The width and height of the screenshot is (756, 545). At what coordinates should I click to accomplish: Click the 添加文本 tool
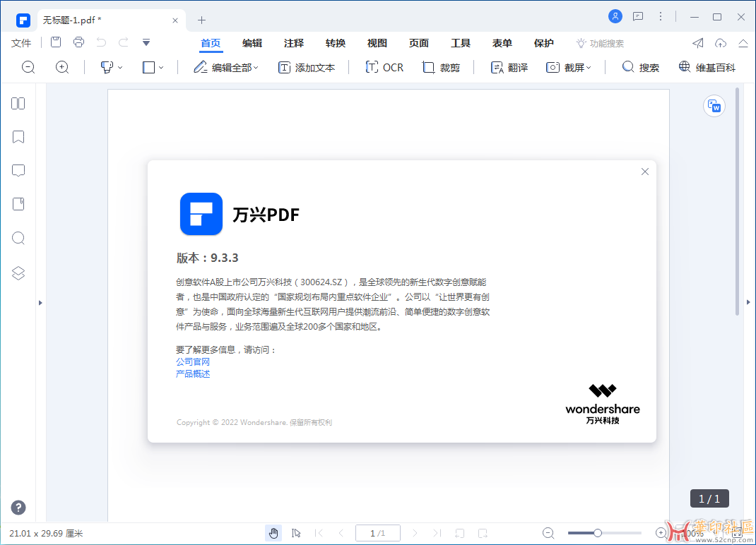(307, 68)
